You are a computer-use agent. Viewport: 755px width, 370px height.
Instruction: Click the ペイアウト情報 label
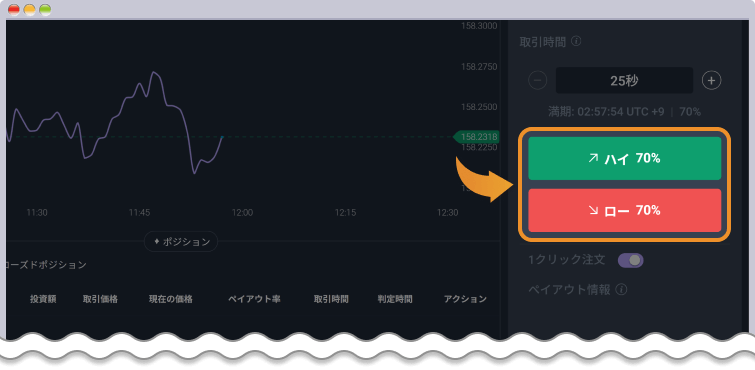[570, 290]
